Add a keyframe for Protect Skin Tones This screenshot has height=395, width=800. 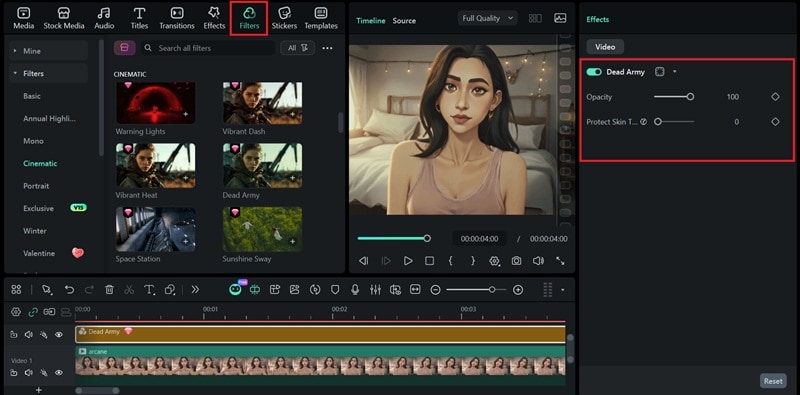click(775, 121)
